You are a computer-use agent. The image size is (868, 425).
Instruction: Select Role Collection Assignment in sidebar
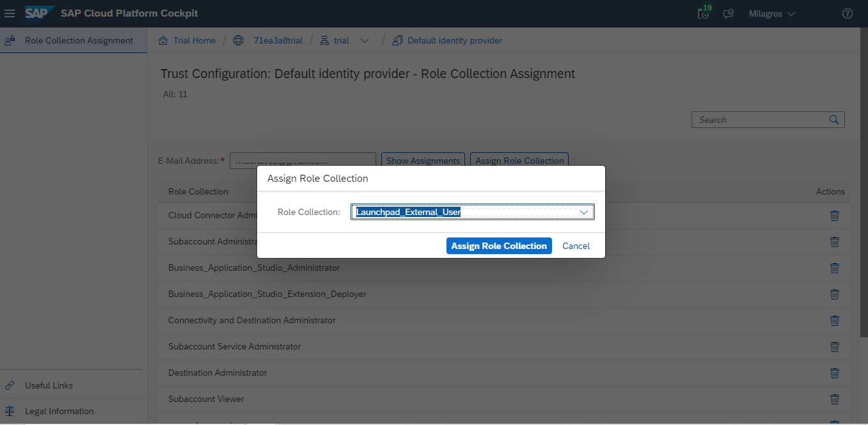pyautogui.click(x=79, y=40)
